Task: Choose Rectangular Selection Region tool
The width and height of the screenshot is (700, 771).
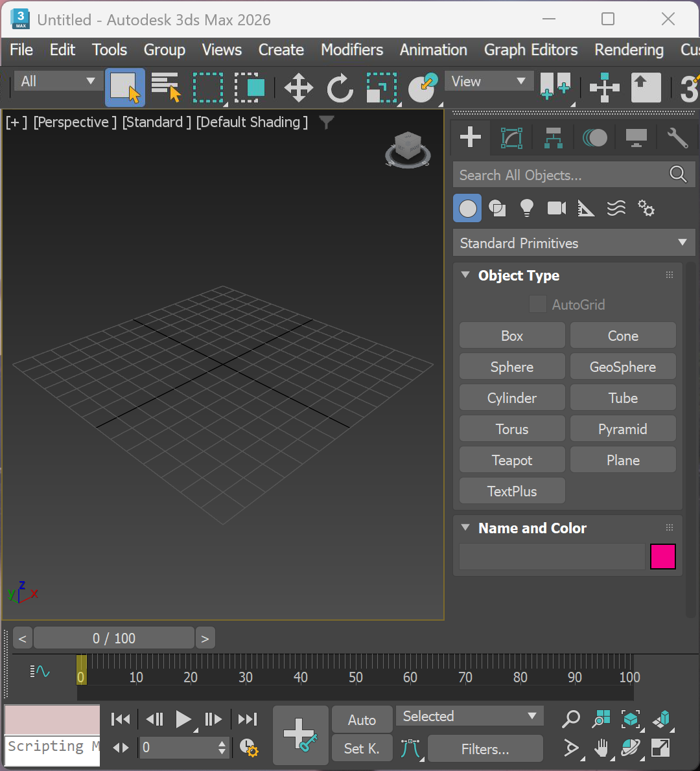Action: click(x=208, y=87)
